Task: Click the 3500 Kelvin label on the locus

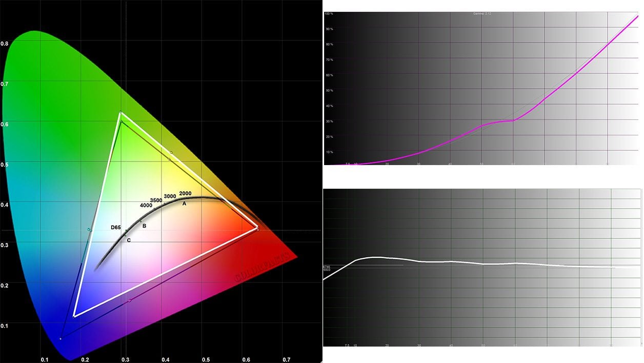Action: point(156,200)
